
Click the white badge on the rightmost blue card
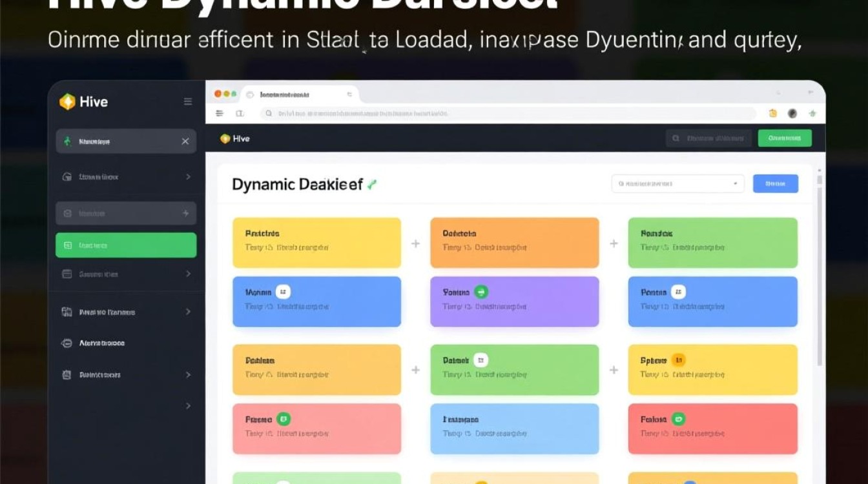point(678,292)
